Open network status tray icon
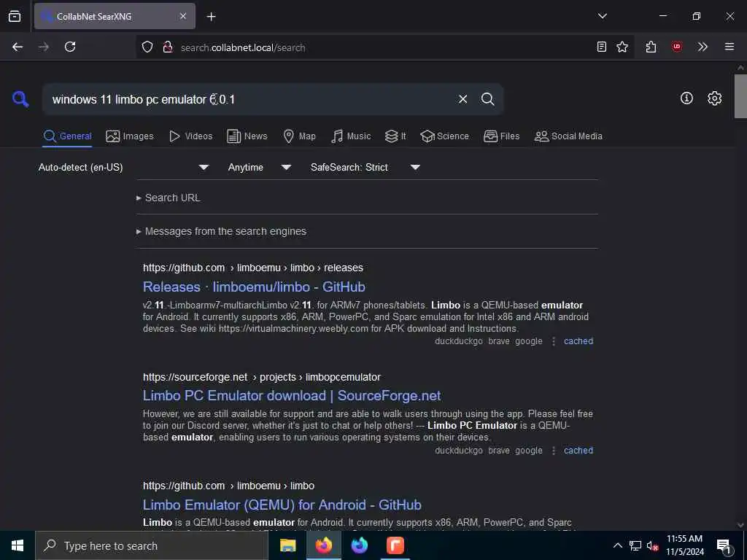 tap(635, 545)
